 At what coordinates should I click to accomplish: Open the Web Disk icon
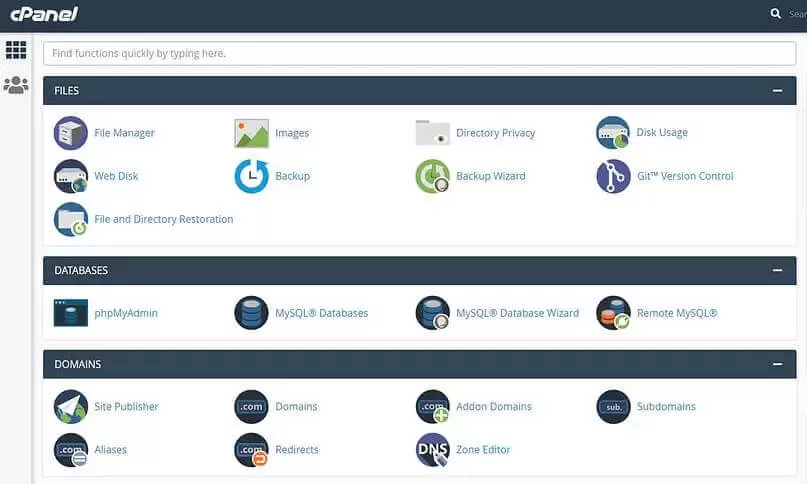(71, 176)
